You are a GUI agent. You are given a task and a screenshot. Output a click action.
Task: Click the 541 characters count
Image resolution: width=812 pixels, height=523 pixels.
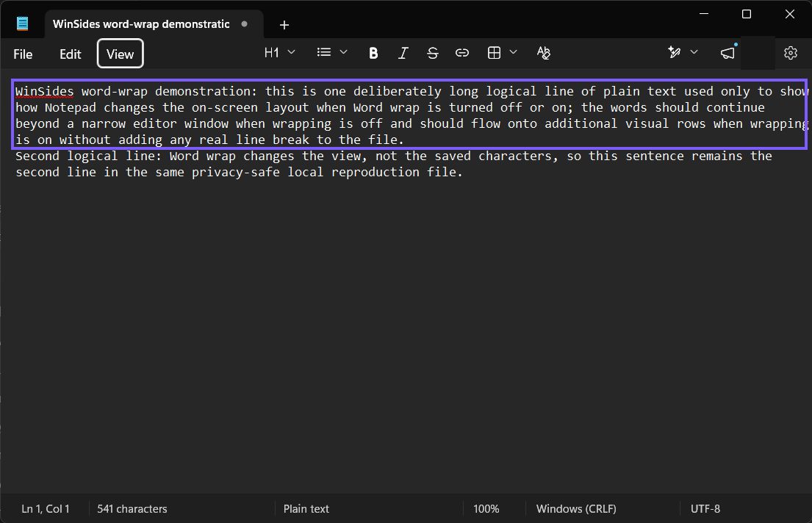tap(132, 509)
